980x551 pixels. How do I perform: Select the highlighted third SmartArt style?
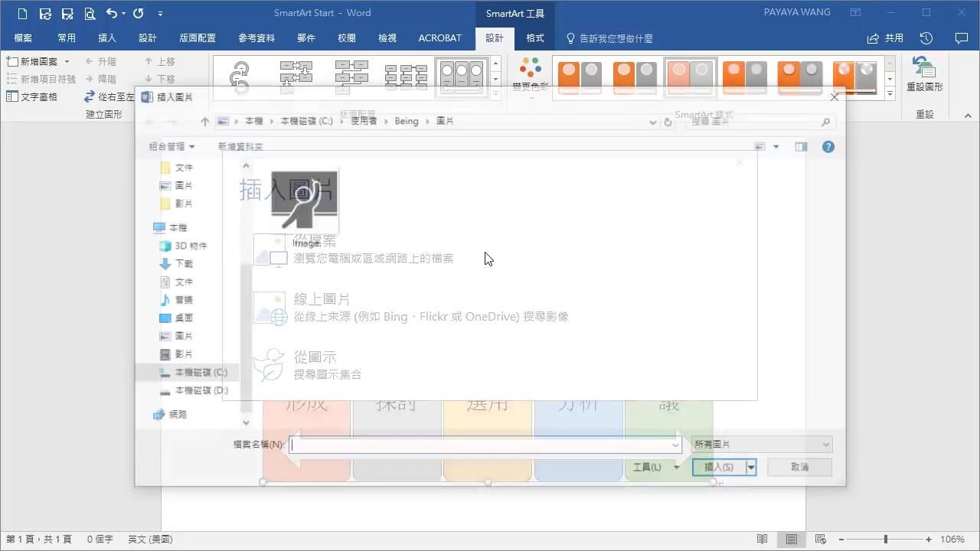[690, 77]
